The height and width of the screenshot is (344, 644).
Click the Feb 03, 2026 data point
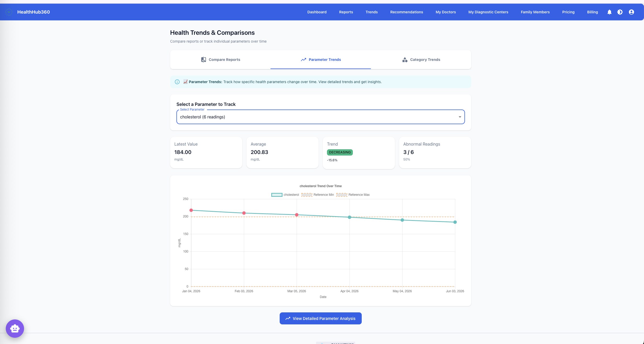coord(244,213)
